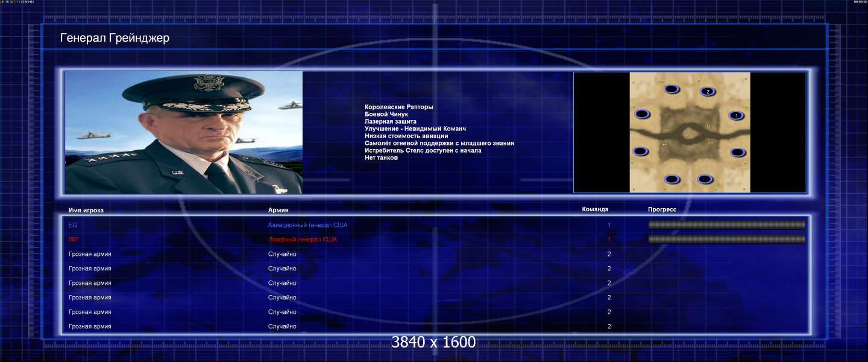Click "Авиационный генерал США" army entry
868x362 pixels.
pyautogui.click(x=307, y=225)
